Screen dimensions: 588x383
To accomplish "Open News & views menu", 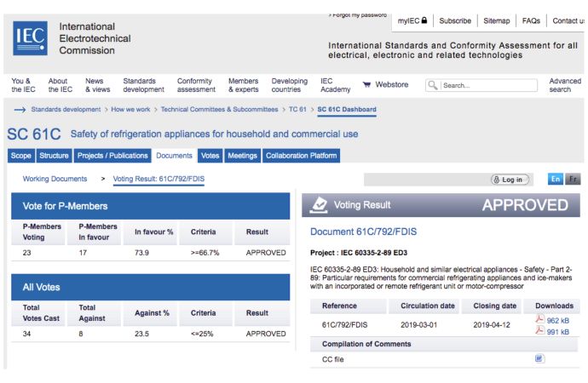I will (97, 85).
